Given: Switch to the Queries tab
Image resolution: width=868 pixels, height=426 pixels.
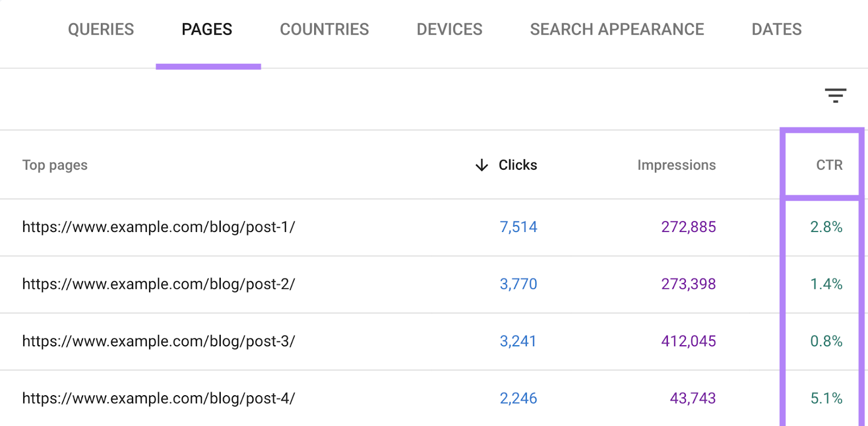Looking at the screenshot, I should [x=101, y=29].
